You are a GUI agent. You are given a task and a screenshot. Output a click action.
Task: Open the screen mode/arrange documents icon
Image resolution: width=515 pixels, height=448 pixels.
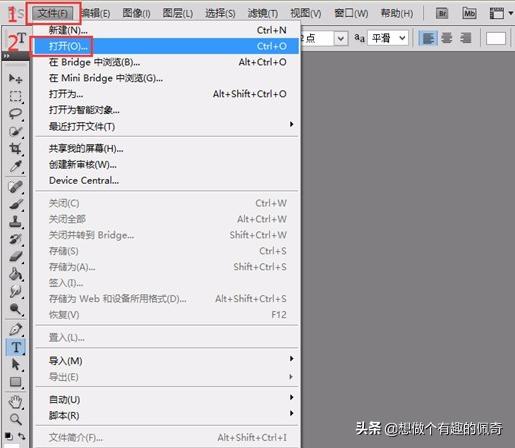497,13
